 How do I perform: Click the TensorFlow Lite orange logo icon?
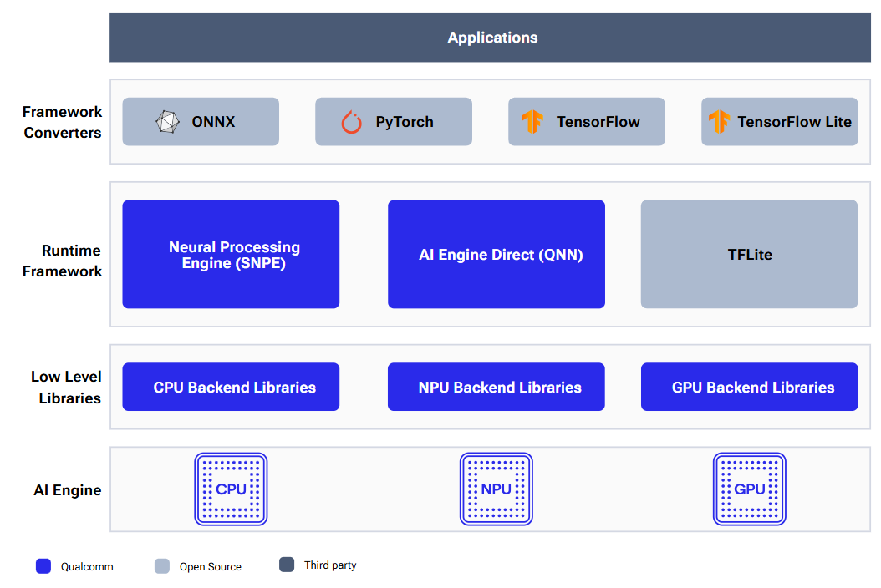point(719,121)
